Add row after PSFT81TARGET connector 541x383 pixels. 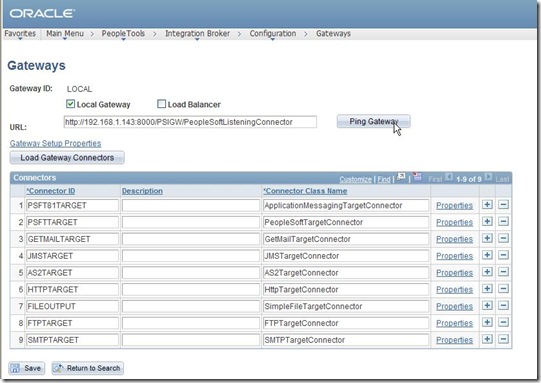click(x=487, y=205)
